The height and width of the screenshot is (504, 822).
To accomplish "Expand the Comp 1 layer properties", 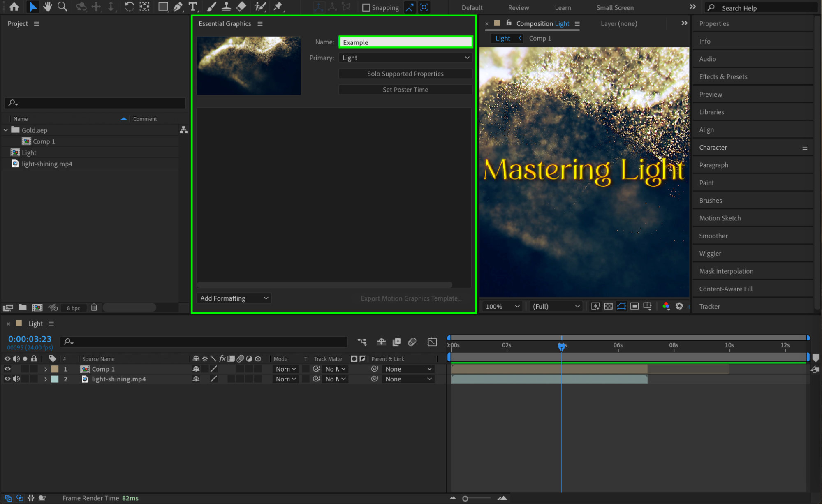I will click(x=46, y=369).
